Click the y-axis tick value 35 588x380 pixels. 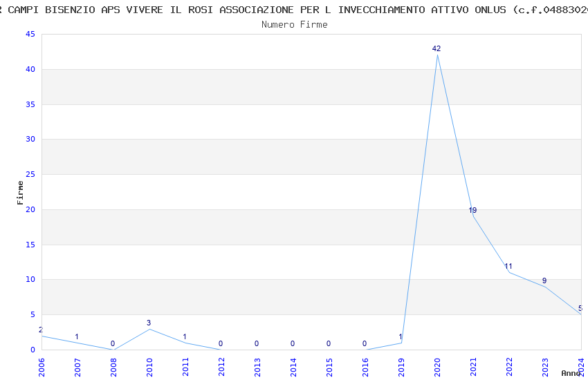pos(30,104)
